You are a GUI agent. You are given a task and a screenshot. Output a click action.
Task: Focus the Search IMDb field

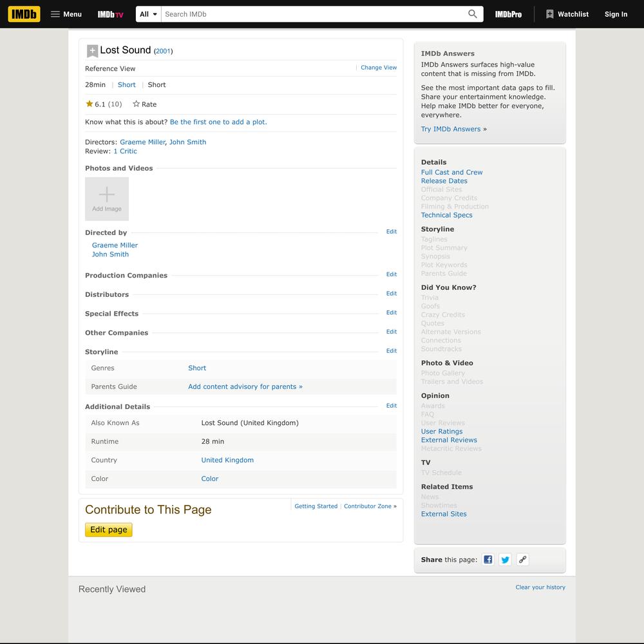point(314,14)
